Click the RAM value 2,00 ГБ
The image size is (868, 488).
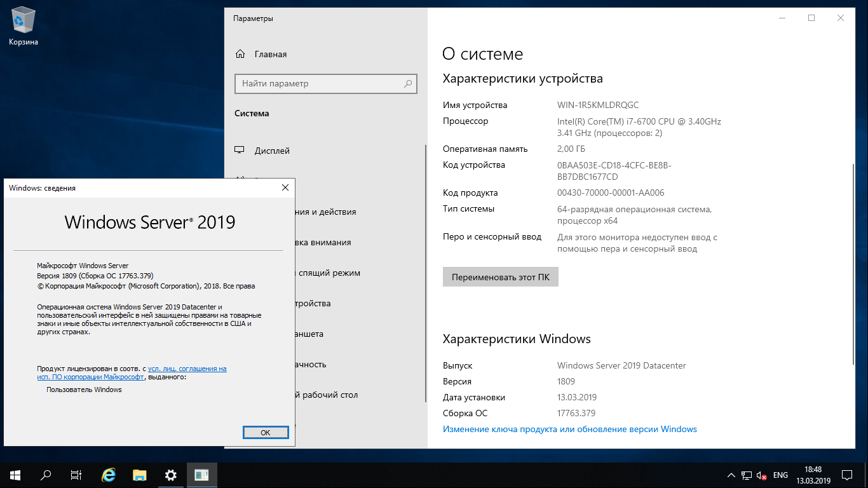pyautogui.click(x=571, y=149)
